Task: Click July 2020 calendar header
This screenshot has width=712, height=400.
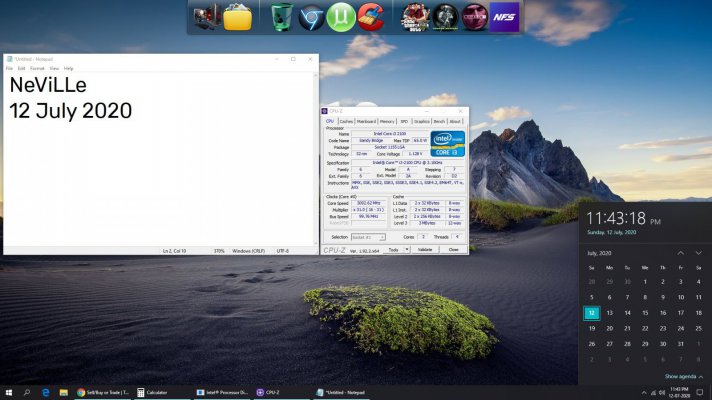Action: (x=599, y=253)
